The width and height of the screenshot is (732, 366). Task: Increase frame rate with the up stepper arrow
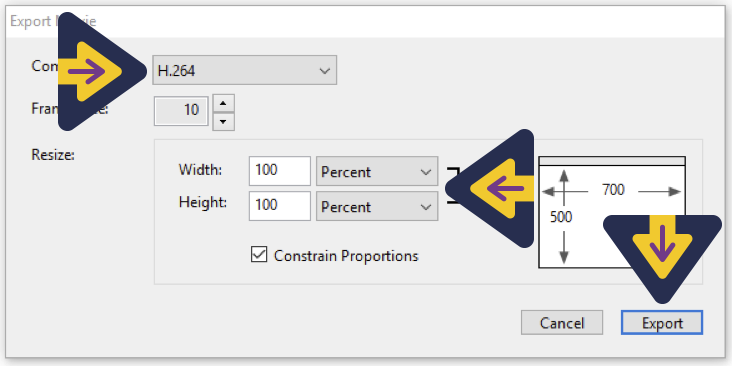(223, 103)
